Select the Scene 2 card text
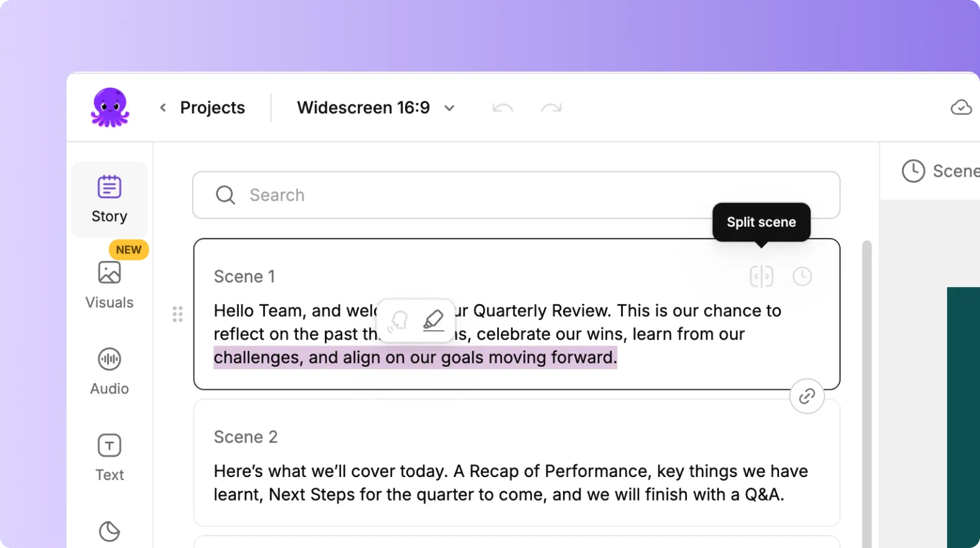Screen dimensions: 980x548 (510, 483)
